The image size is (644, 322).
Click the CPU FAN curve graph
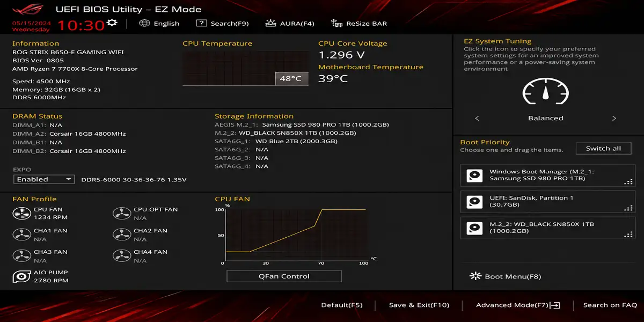[x=295, y=235]
